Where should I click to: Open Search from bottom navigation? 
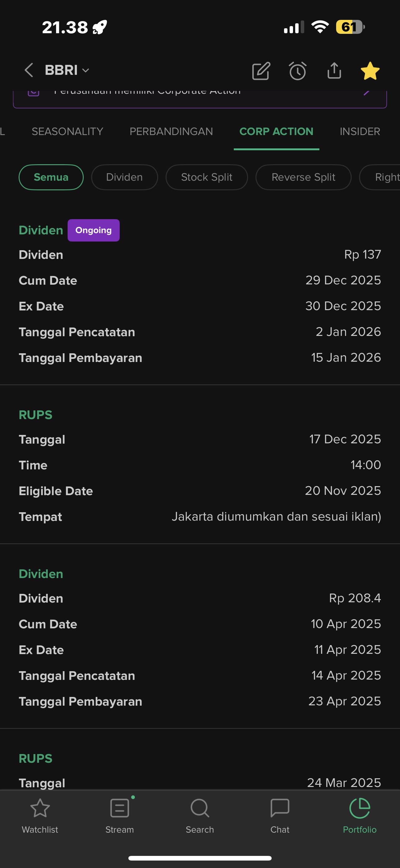pyautogui.click(x=200, y=814)
